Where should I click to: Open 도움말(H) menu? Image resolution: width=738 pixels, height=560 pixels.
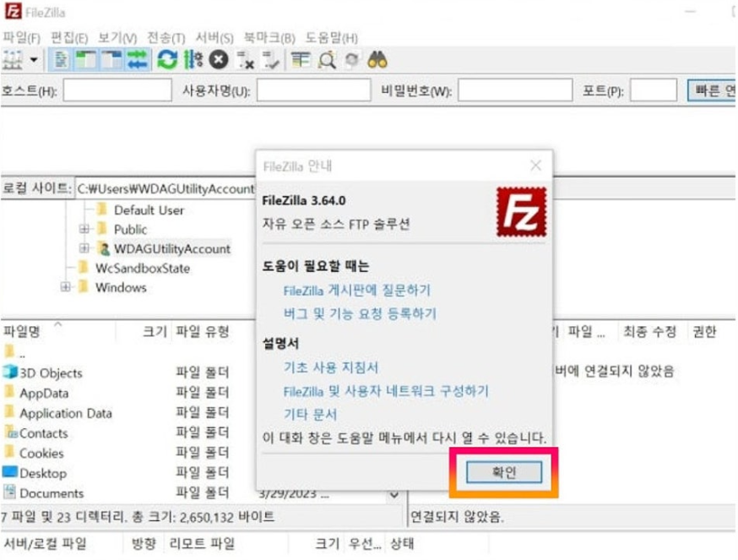click(331, 37)
